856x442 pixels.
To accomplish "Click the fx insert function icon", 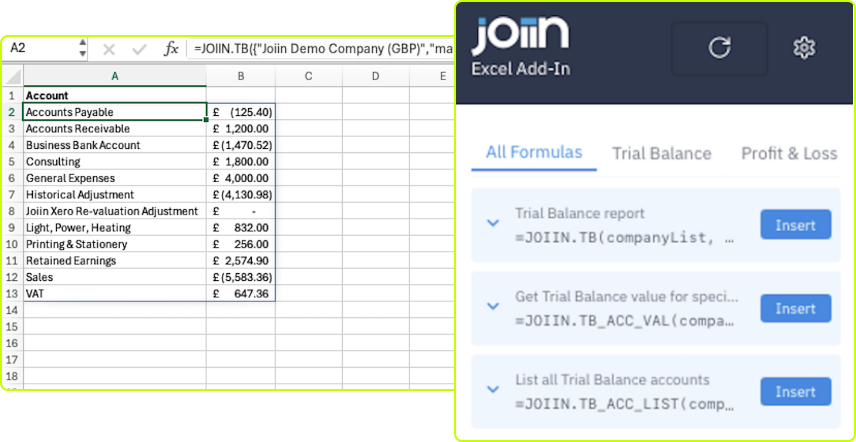I will coord(171,49).
